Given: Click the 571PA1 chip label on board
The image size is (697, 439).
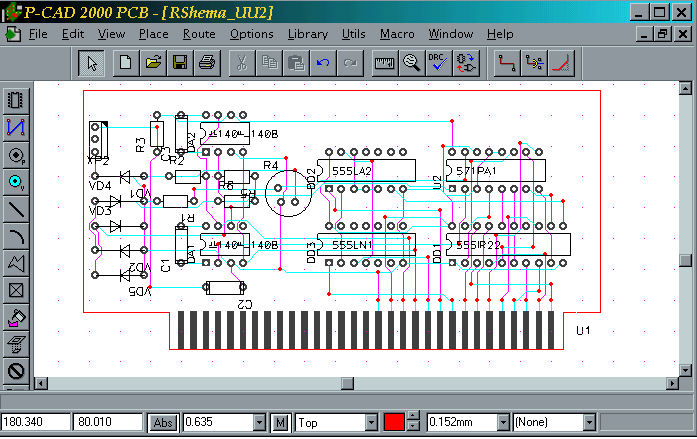Looking at the screenshot, I should (477, 171).
